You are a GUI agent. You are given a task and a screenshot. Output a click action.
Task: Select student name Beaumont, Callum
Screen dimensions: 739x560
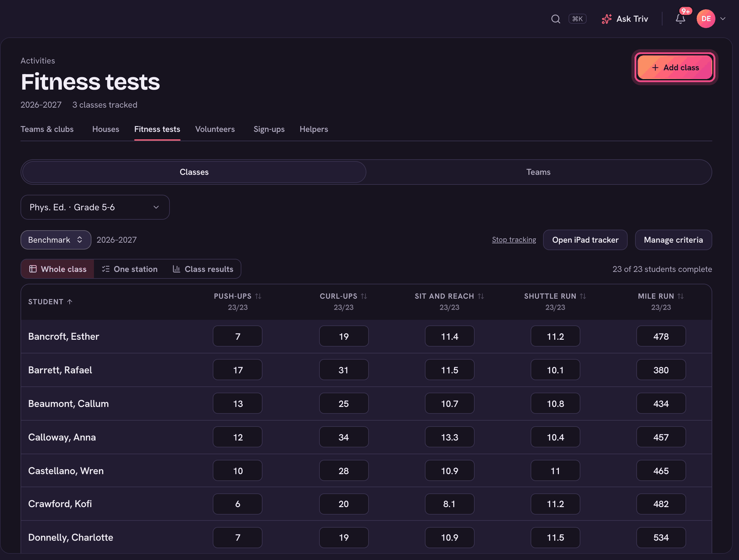coord(68,404)
